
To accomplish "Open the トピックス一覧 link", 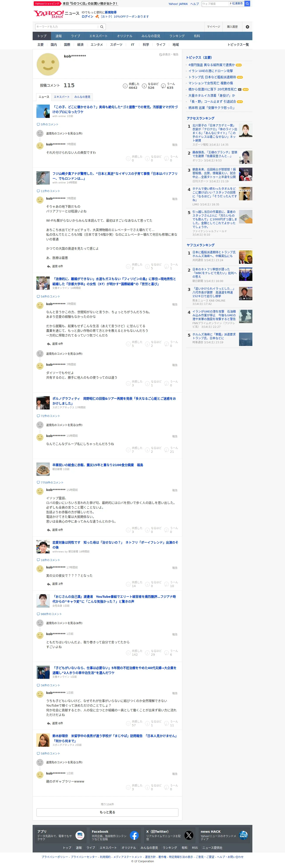I will (x=238, y=44).
